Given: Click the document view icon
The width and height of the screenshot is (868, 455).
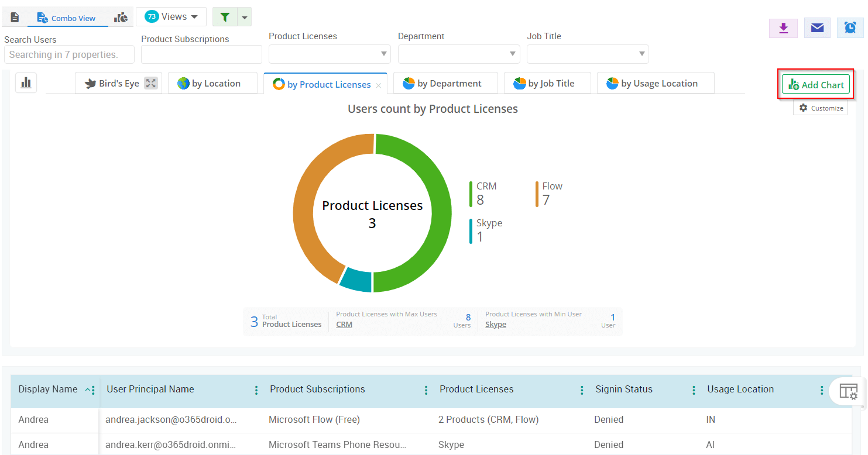Looking at the screenshot, I should (15, 18).
